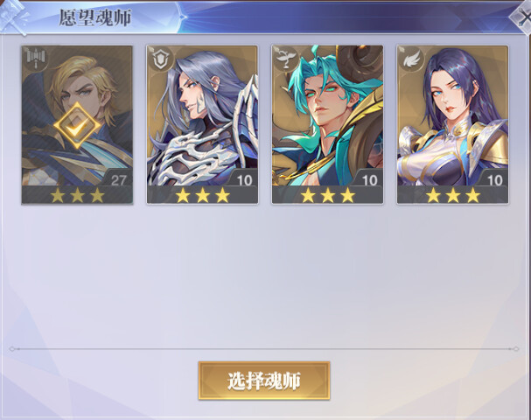Click the three-star rating under gray-haired hero

coord(202,195)
